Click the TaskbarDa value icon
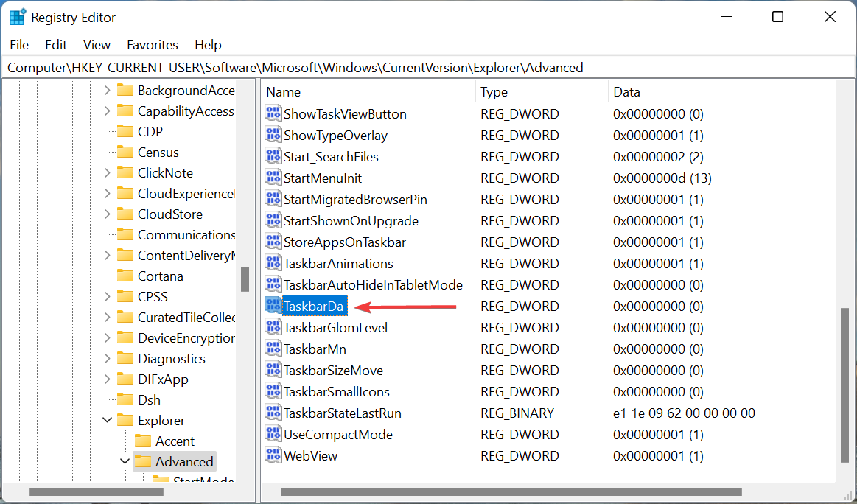The width and height of the screenshot is (857, 504). click(273, 305)
